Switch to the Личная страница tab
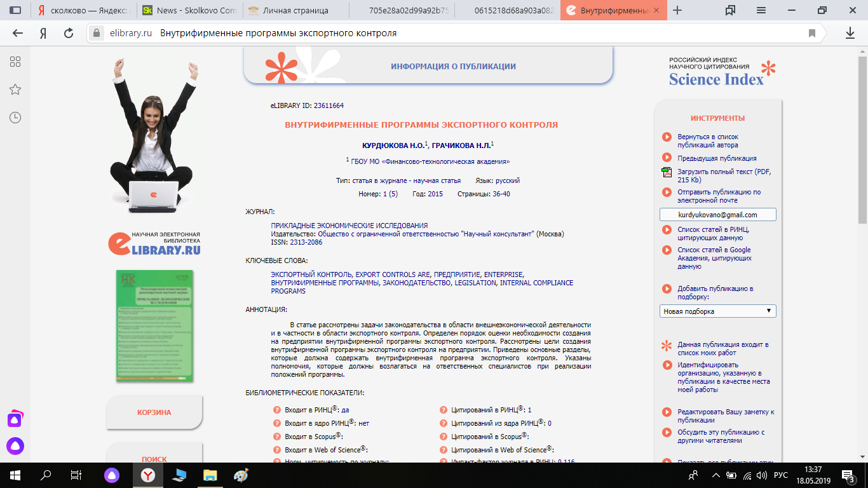The height and width of the screenshot is (488, 868). click(x=294, y=10)
